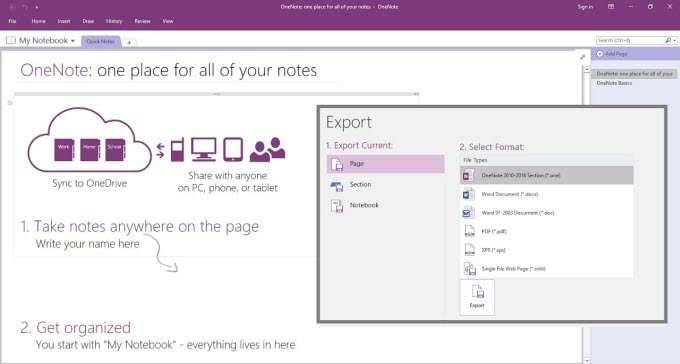Choose Word Document (*.docx) format

pyautogui.click(x=546, y=194)
